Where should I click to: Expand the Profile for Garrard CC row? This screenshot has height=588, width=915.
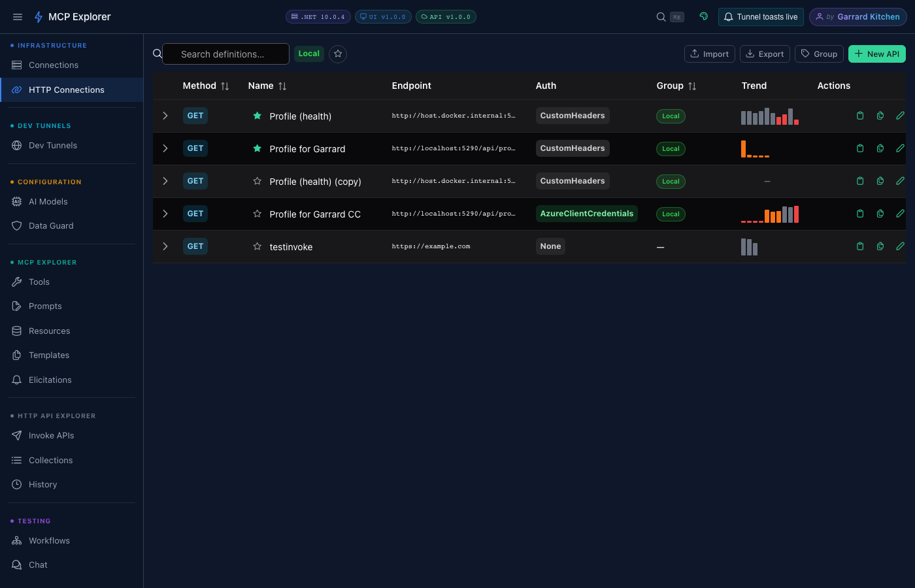pyautogui.click(x=165, y=214)
